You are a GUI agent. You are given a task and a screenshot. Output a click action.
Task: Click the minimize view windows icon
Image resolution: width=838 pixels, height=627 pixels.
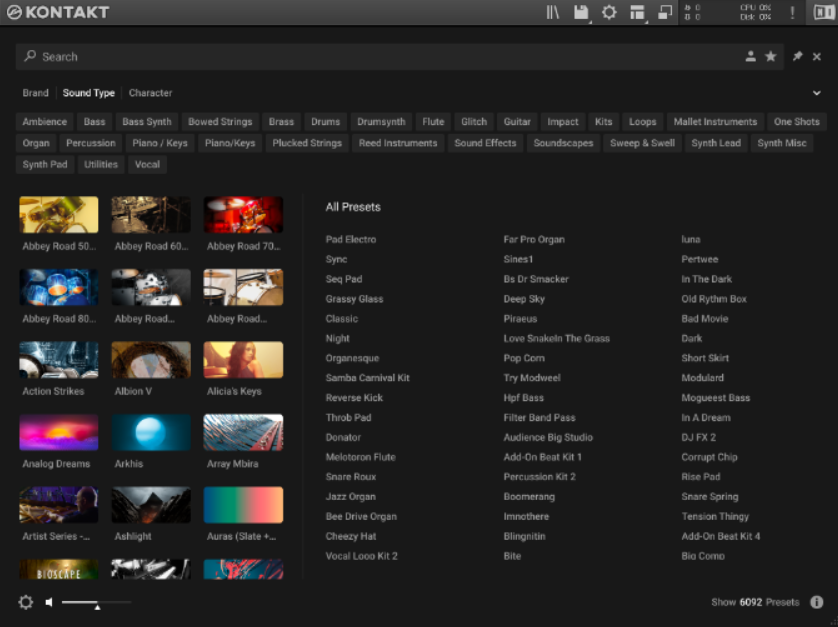tap(664, 12)
